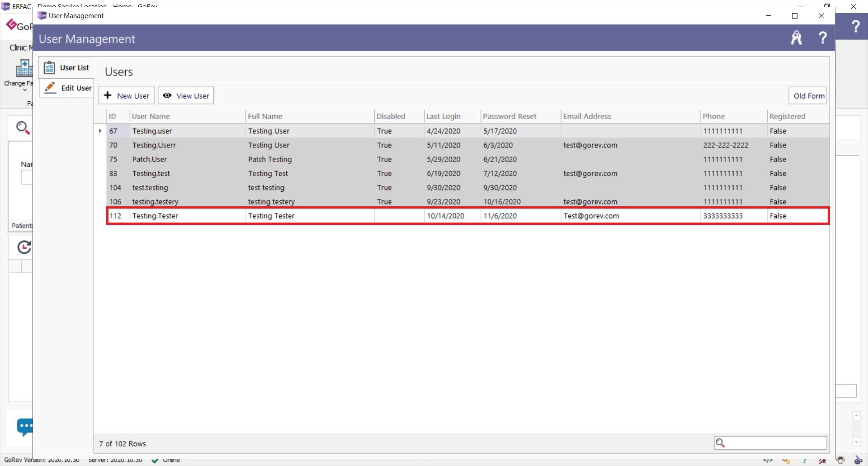Open help in User Management header
The image size is (868, 466).
point(823,38)
